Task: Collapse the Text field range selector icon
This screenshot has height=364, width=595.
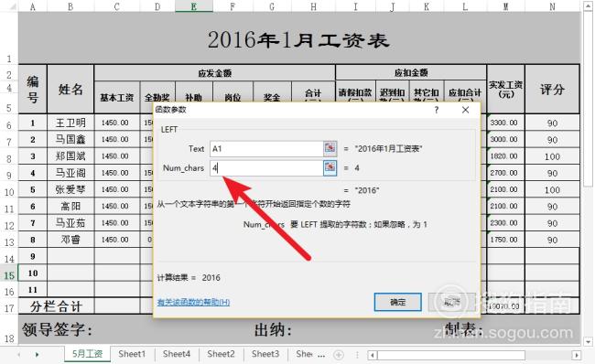Action: tap(330, 148)
